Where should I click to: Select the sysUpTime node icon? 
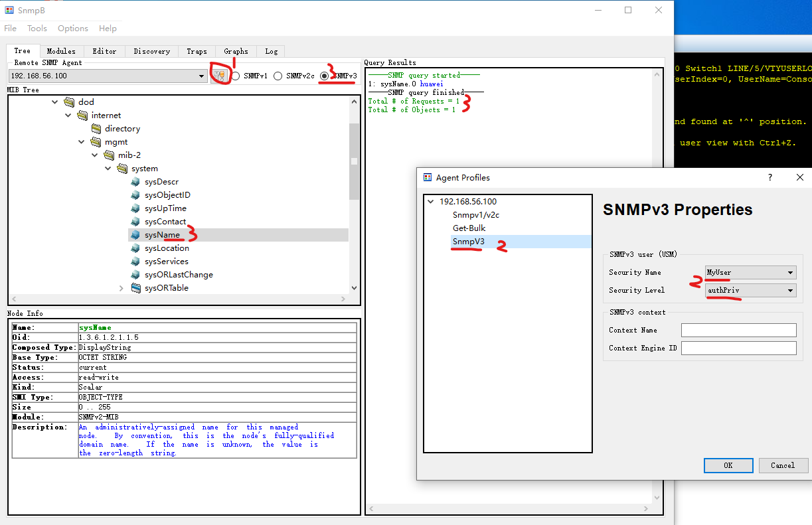(135, 208)
